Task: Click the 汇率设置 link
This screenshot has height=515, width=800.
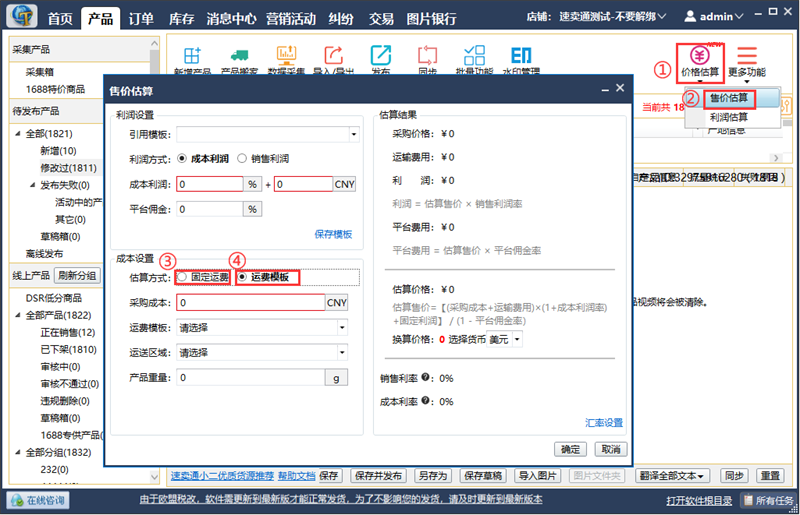Action: pos(604,423)
